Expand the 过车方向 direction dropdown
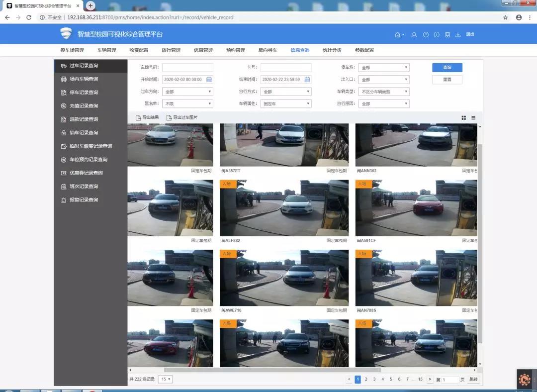This screenshot has width=537, height=392. click(x=187, y=92)
